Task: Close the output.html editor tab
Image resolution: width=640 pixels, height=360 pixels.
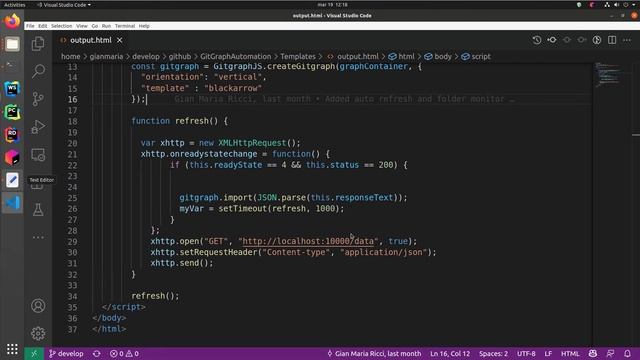Action: point(120,40)
